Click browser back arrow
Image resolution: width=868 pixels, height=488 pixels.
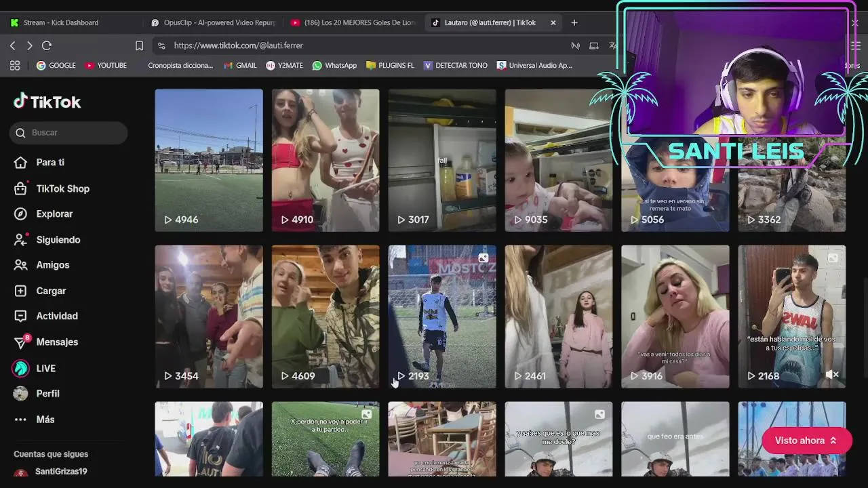(12, 45)
